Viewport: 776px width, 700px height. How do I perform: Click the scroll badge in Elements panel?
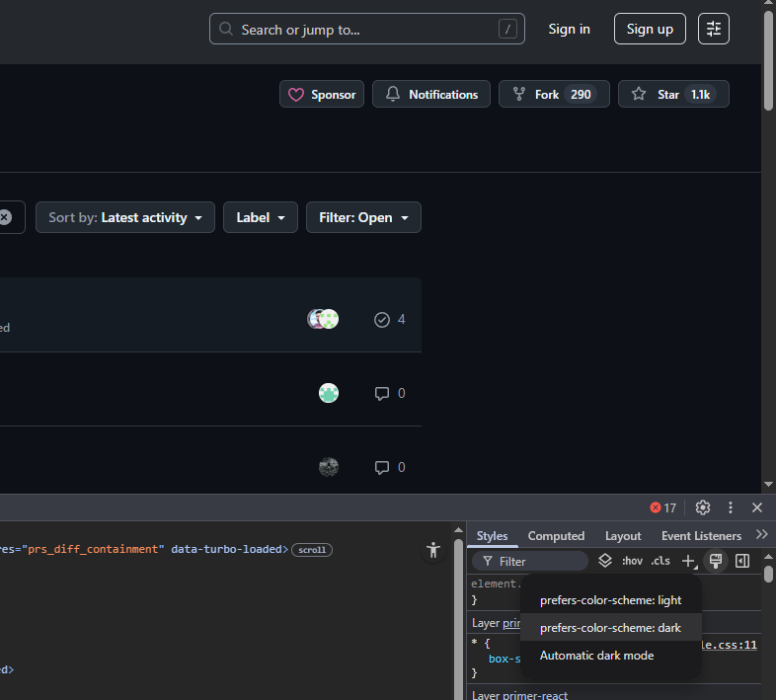coord(312,550)
